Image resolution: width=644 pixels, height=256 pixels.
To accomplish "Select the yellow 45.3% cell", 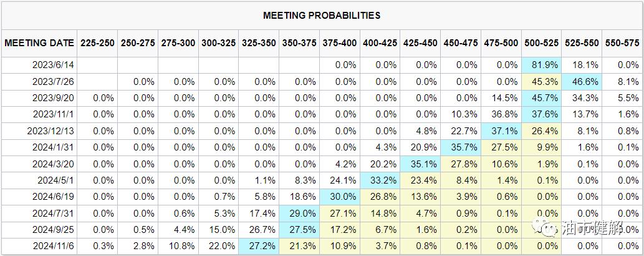I will click(x=541, y=82).
